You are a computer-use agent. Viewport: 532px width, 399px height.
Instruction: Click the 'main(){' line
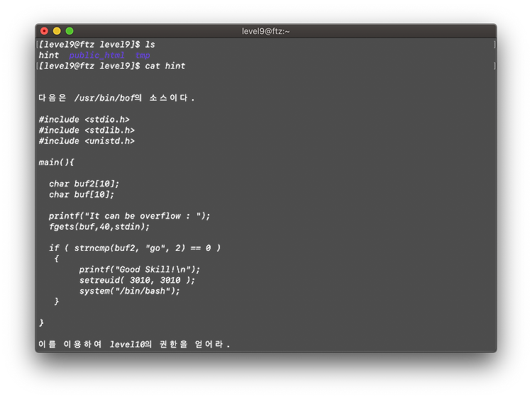[56, 162]
